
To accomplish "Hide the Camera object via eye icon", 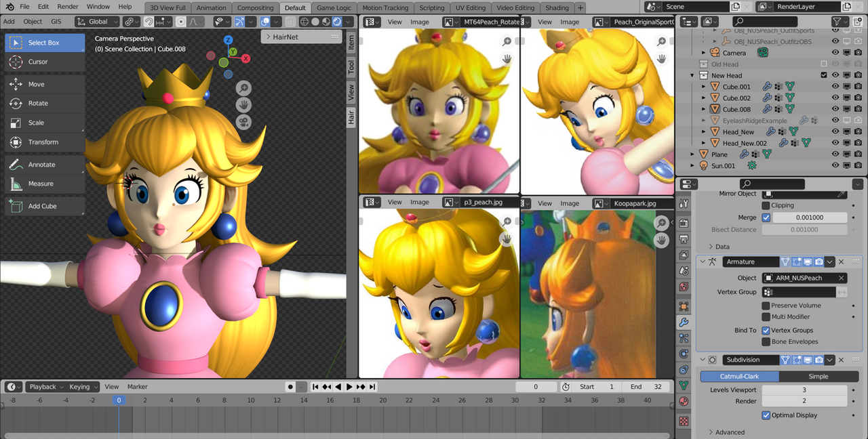I will pyautogui.click(x=835, y=53).
